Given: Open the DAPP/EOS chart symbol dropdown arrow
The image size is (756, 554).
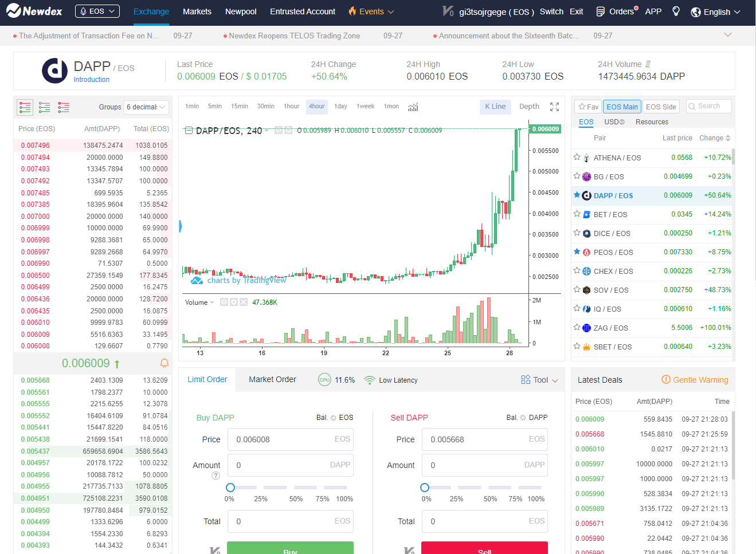Looking at the screenshot, I should click(x=267, y=131).
